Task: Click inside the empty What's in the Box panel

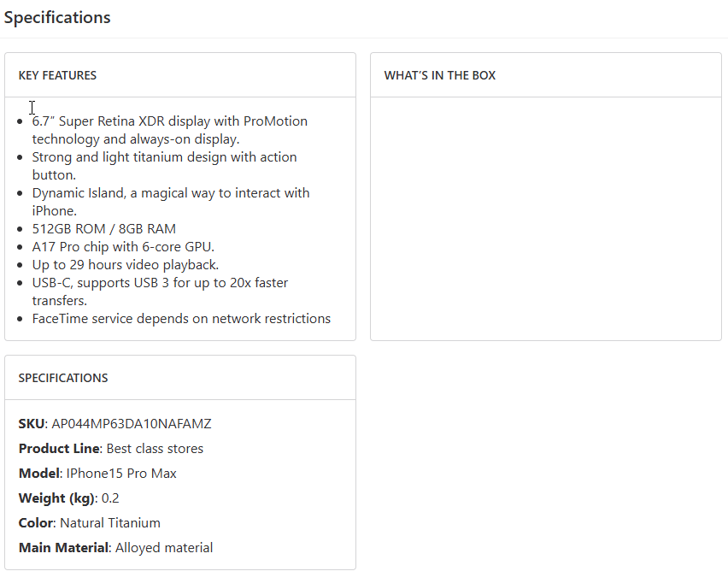Action: [x=545, y=218]
